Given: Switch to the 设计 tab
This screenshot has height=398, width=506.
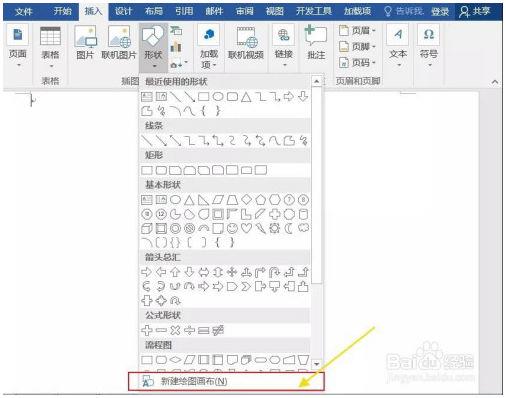Looking at the screenshot, I should coord(123,11).
